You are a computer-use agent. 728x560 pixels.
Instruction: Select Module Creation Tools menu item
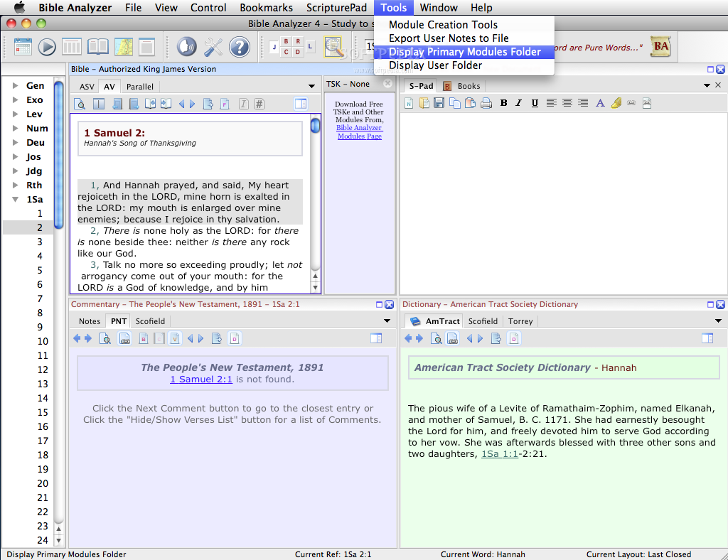(x=464, y=25)
